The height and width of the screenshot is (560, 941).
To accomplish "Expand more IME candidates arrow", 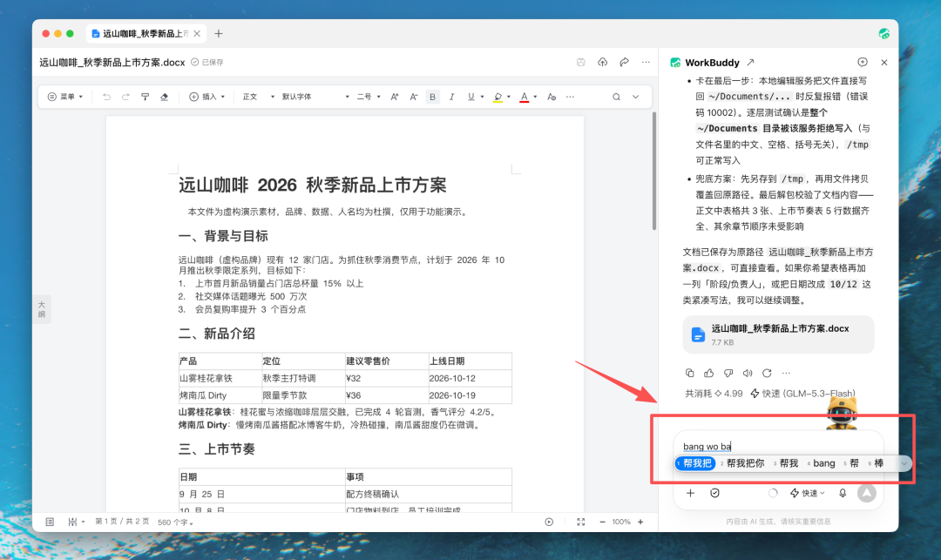I will (x=904, y=463).
